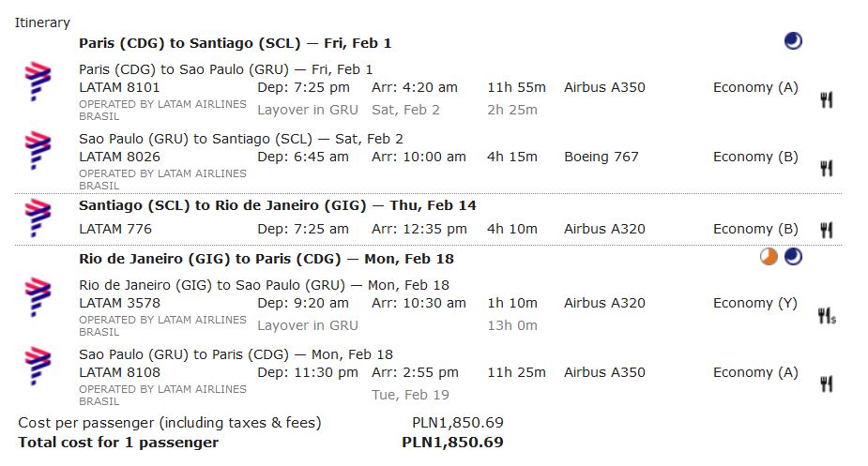Select the Rio de Janeiro to Paris heading
This screenshot has width=868, height=466.
pyautogui.click(x=266, y=259)
